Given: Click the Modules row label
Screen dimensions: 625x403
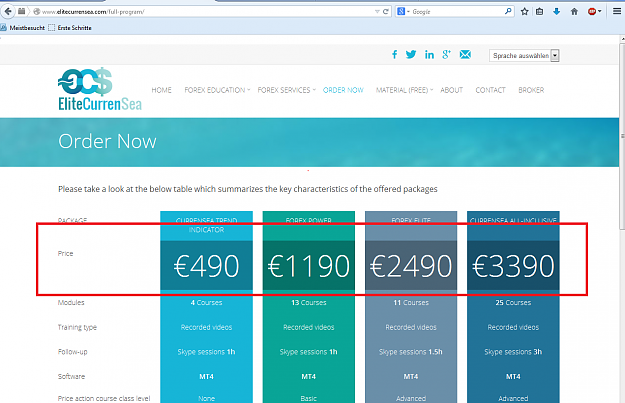Looking at the screenshot, I should point(71,303).
